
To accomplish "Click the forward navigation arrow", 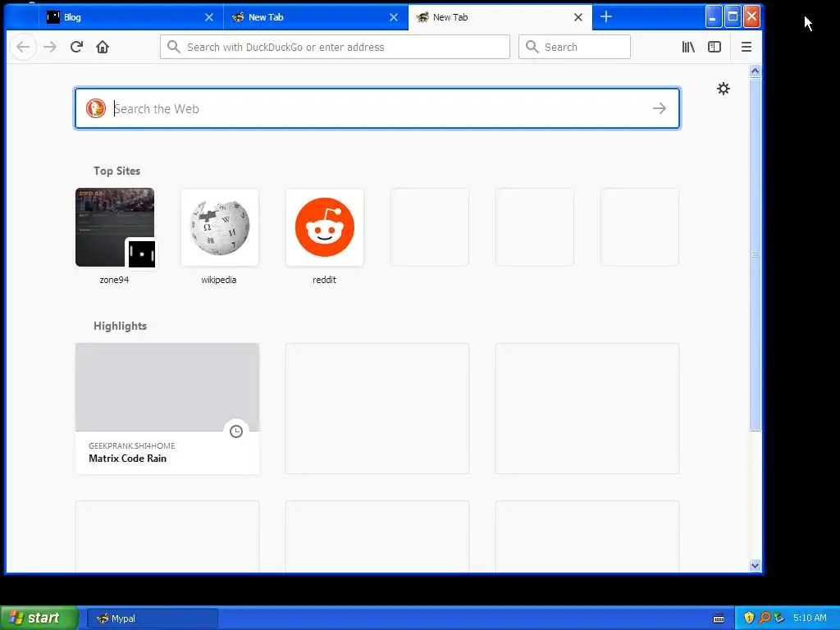I will click(50, 47).
